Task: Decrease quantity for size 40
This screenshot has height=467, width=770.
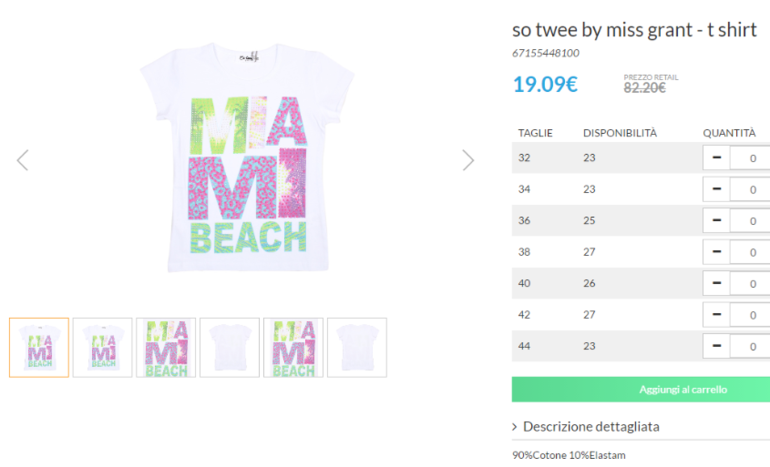Action: pos(717,284)
